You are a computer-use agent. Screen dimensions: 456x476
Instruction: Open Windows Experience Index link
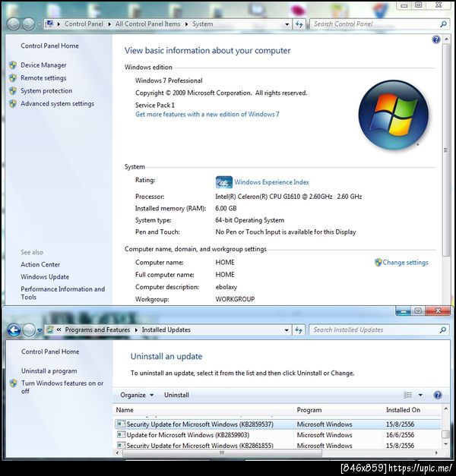coord(271,182)
